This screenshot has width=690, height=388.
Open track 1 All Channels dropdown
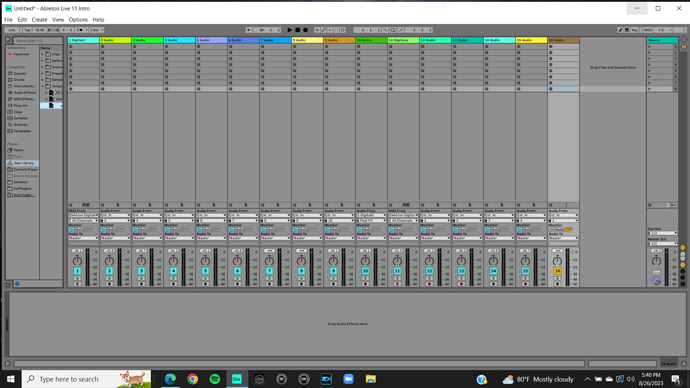coord(83,220)
